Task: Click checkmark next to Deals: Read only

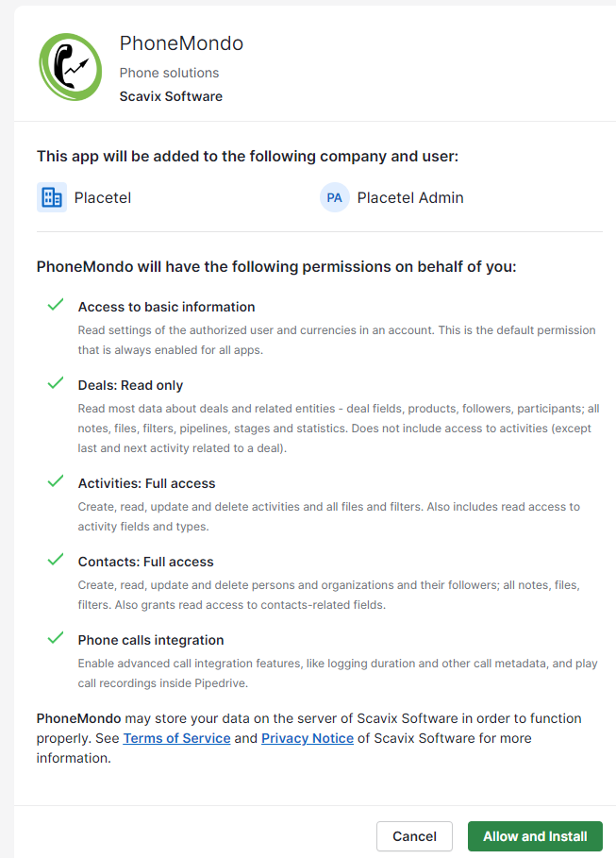Action: click(56, 383)
